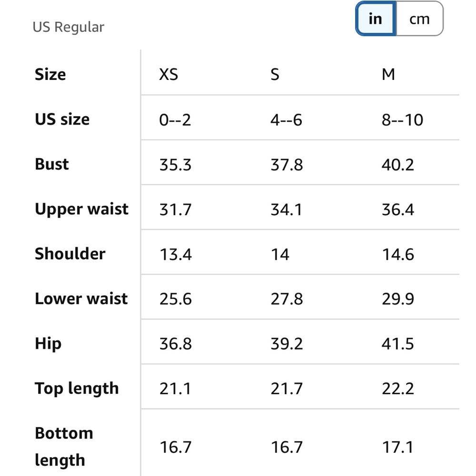Viewport: 476px width, 476px height.
Task: Click the Bust row label
Action: point(52,164)
